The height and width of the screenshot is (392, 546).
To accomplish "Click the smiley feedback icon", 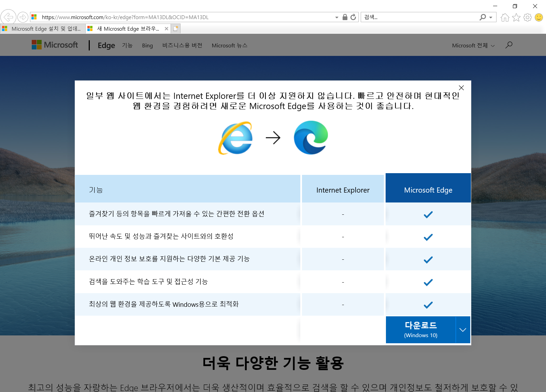I will click(539, 17).
